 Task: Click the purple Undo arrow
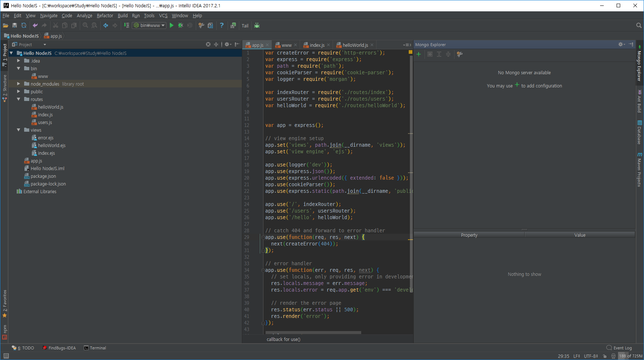coord(35,26)
